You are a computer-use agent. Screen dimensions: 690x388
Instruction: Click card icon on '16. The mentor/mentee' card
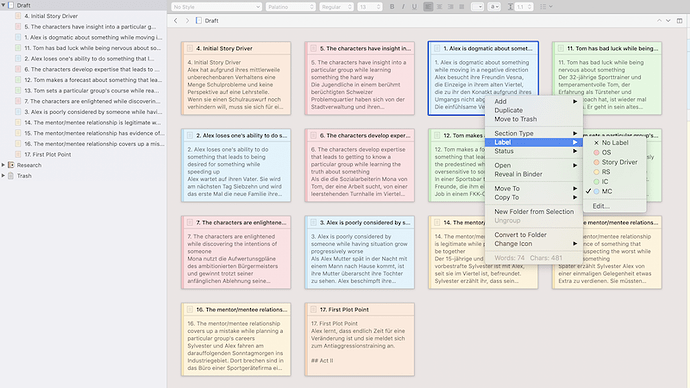(x=190, y=310)
